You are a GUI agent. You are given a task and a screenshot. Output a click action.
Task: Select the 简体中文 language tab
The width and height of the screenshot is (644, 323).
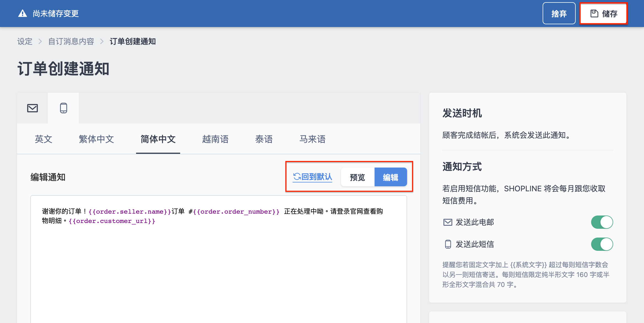pyautogui.click(x=158, y=139)
